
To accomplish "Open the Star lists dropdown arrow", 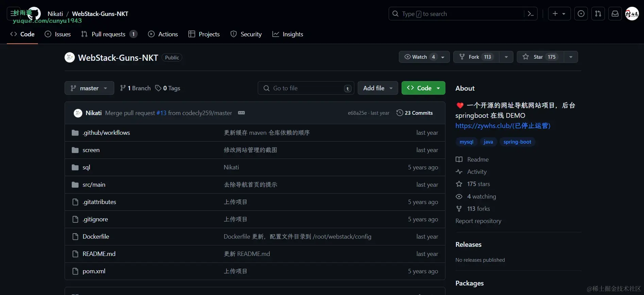I will click(x=571, y=57).
